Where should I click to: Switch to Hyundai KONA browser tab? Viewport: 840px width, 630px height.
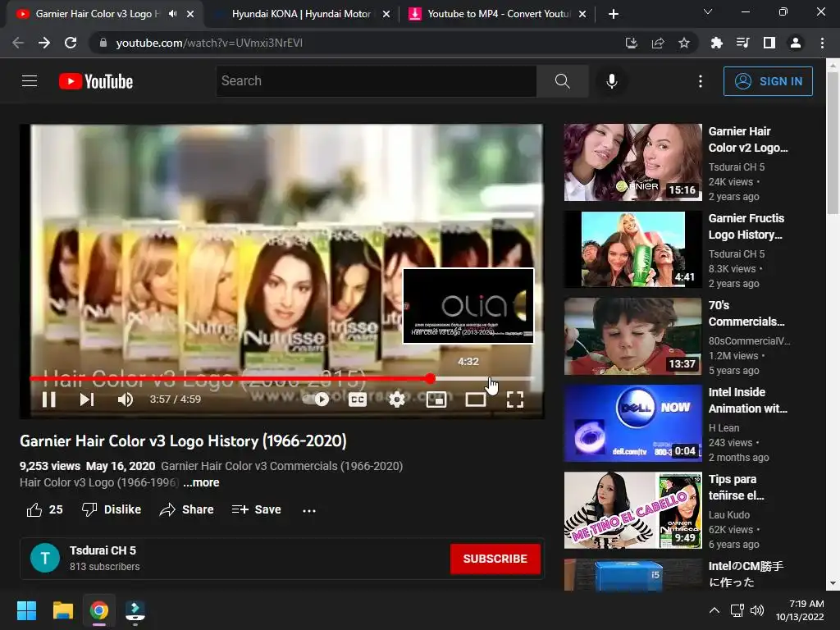[x=301, y=14]
